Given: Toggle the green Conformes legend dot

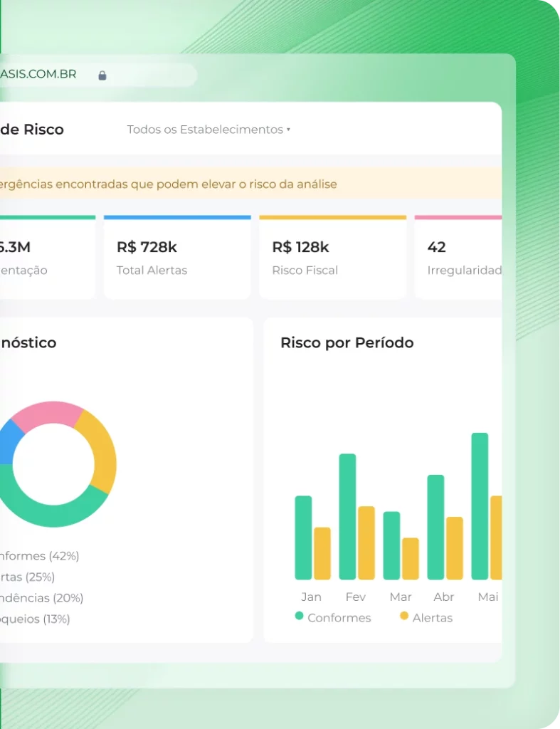Looking at the screenshot, I should (x=300, y=616).
